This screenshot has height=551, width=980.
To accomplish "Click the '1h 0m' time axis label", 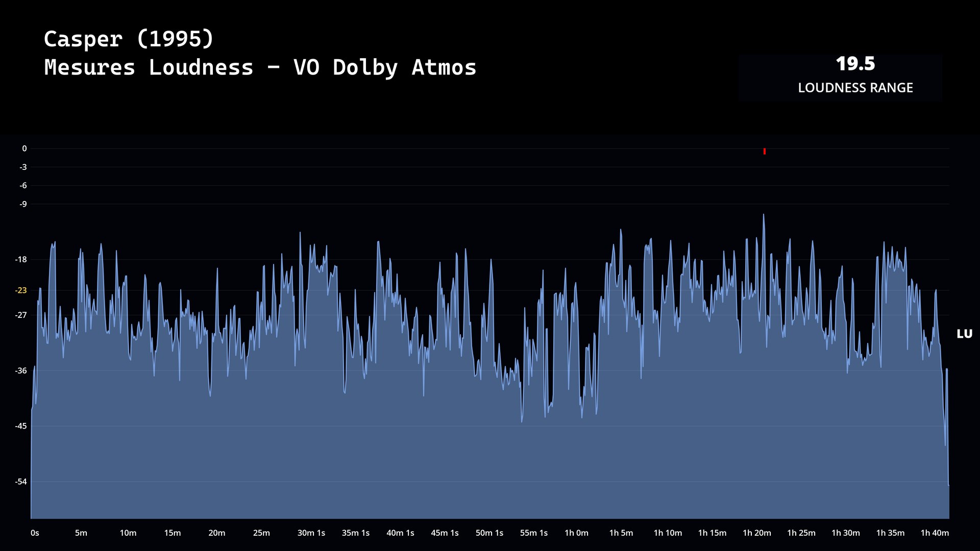I will click(576, 533).
